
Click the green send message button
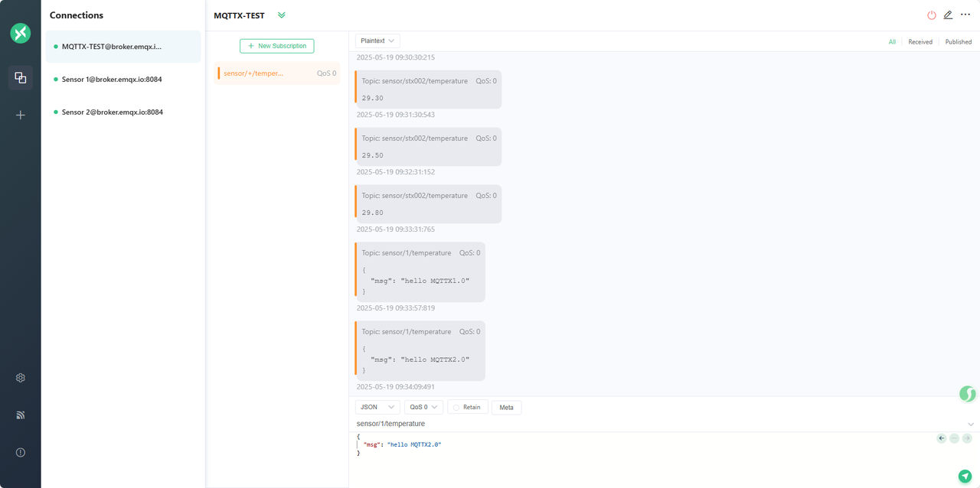pos(965,476)
